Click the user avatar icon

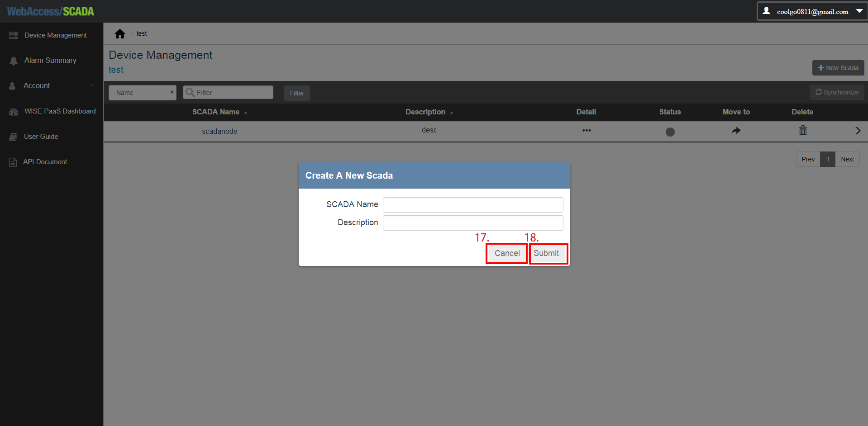[766, 10]
